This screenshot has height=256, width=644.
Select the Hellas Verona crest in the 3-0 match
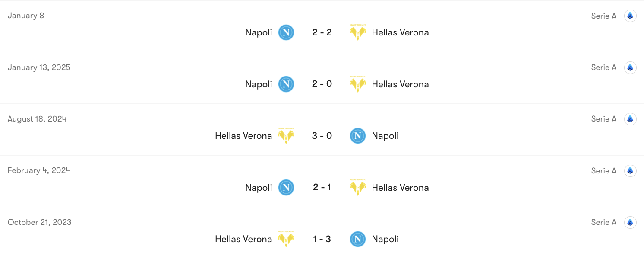click(286, 135)
